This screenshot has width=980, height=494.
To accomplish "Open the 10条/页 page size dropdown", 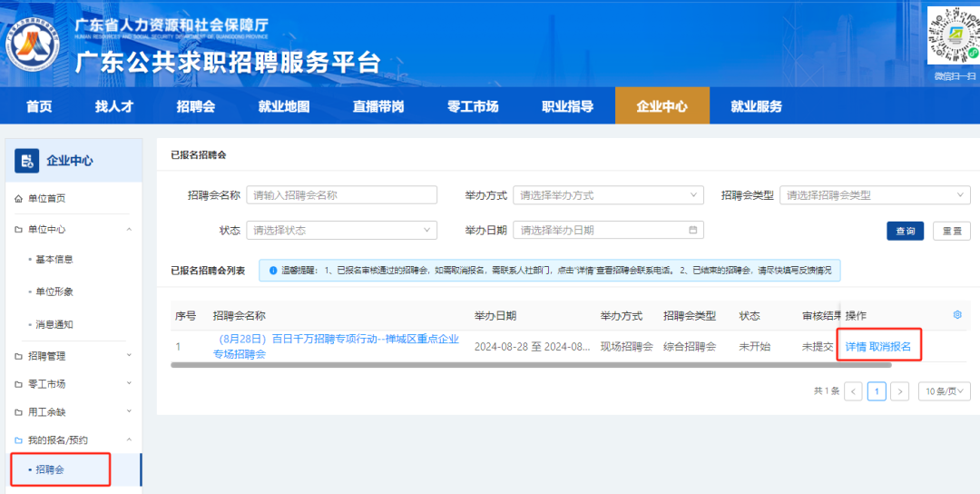I will pyautogui.click(x=945, y=391).
